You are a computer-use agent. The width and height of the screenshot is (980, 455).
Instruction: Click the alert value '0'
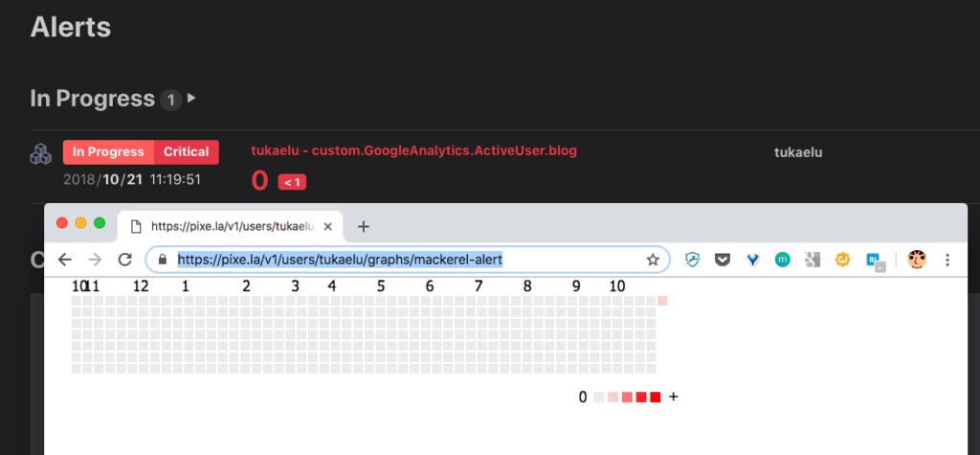(259, 181)
